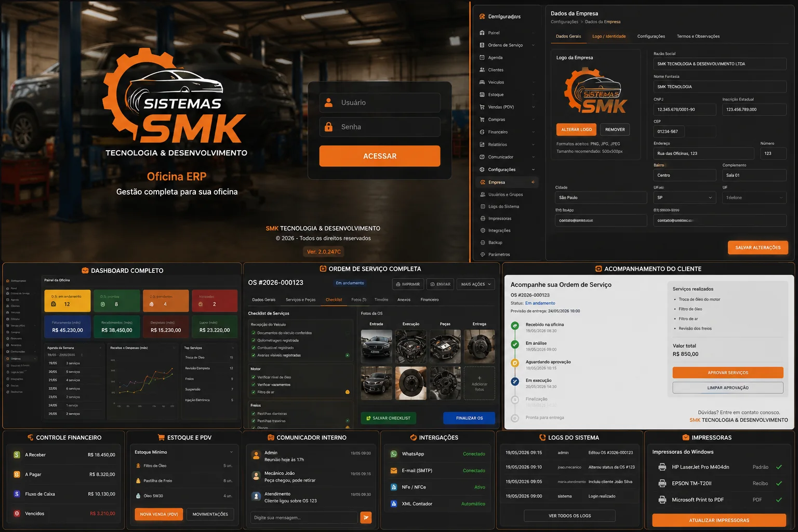Viewport: 798px width, 532px height.
Task: Click the Aguardando aprovação status marker
Action: [x=515, y=363]
